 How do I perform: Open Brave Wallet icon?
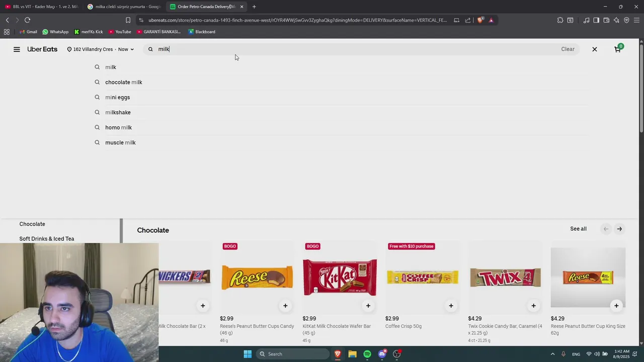(606, 20)
